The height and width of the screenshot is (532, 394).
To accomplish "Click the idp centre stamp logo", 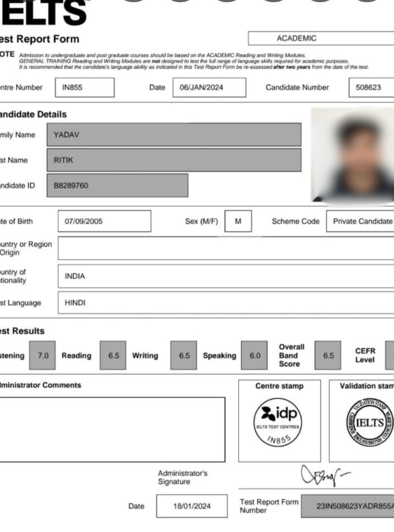I will click(280, 422).
